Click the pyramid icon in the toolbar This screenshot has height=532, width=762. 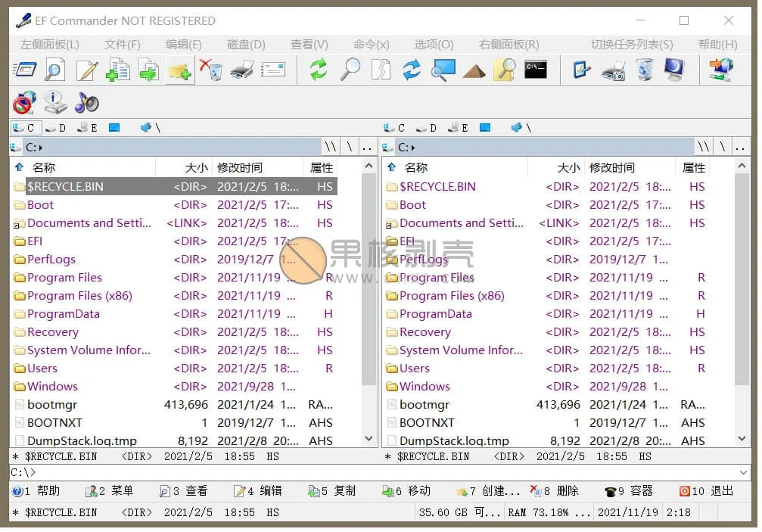[474, 70]
